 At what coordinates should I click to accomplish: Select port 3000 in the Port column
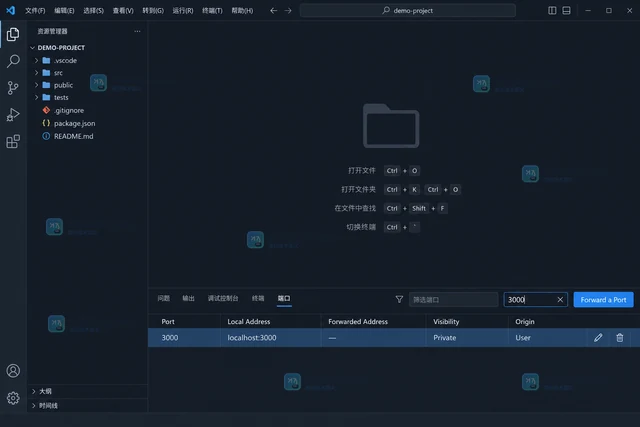[x=170, y=338]
